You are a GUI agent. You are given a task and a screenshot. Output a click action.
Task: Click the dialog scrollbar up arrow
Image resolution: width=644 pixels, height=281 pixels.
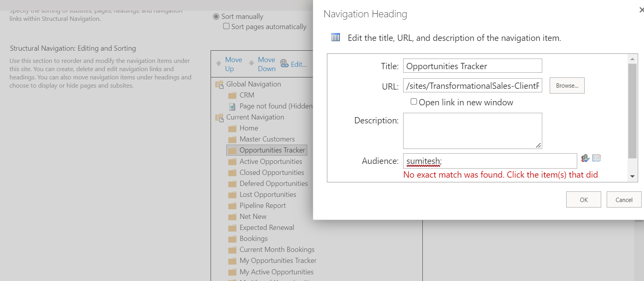click(632, 59)
